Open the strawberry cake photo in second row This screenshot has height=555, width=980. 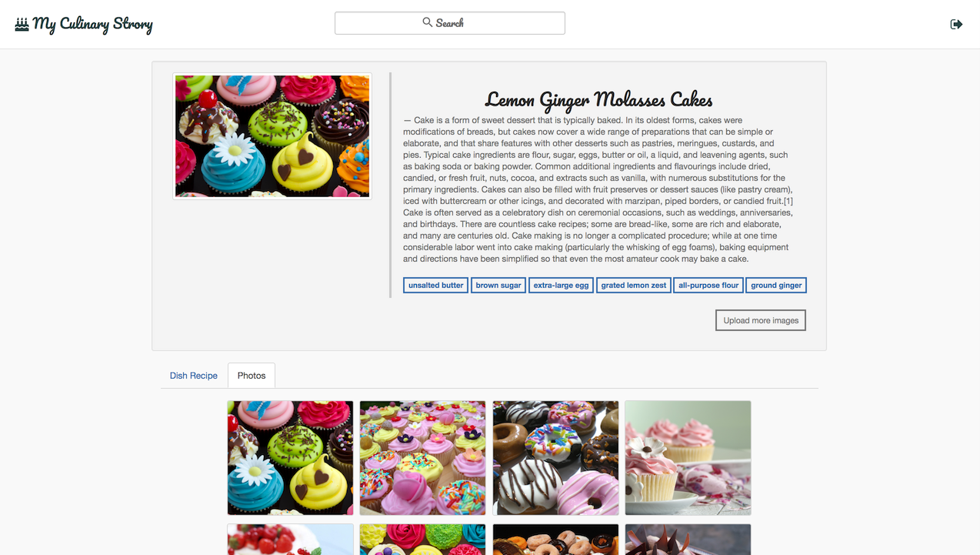tap(290, 540)
